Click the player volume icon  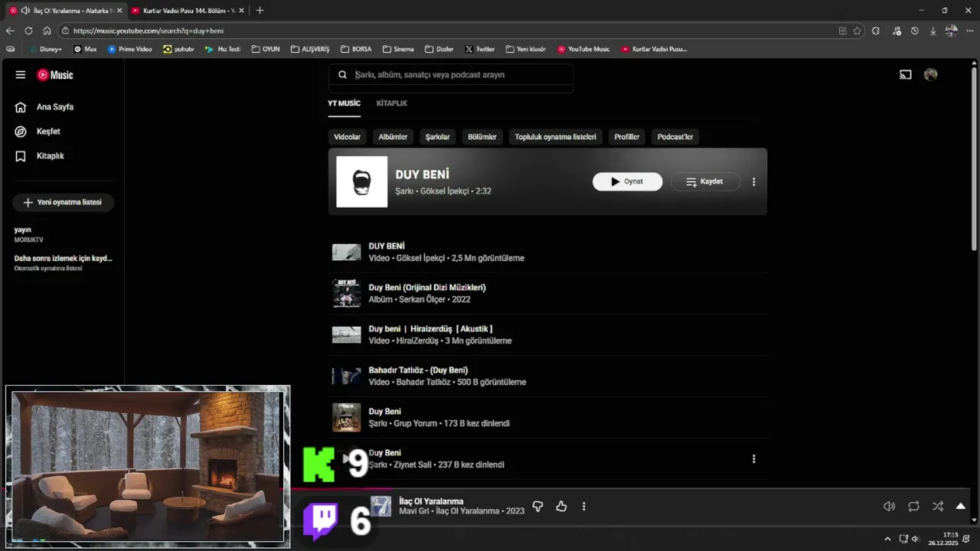[x=889, y=507]
